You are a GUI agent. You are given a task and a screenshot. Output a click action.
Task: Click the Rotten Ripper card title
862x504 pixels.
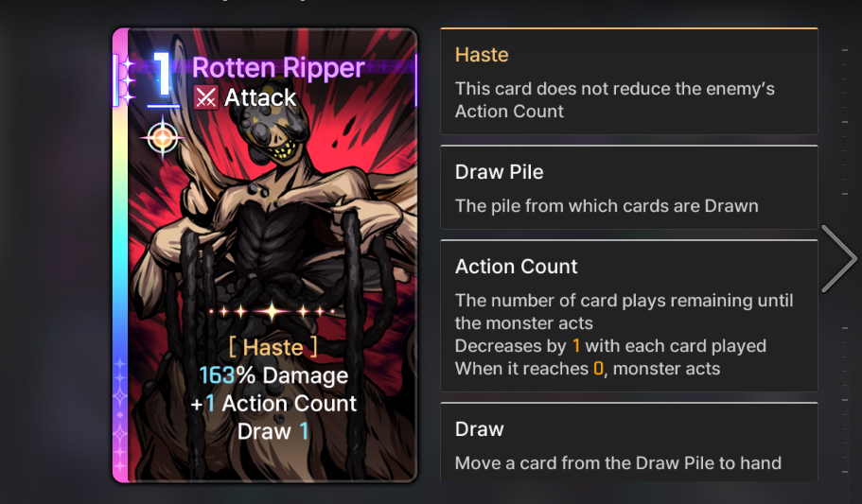(278, 68)
